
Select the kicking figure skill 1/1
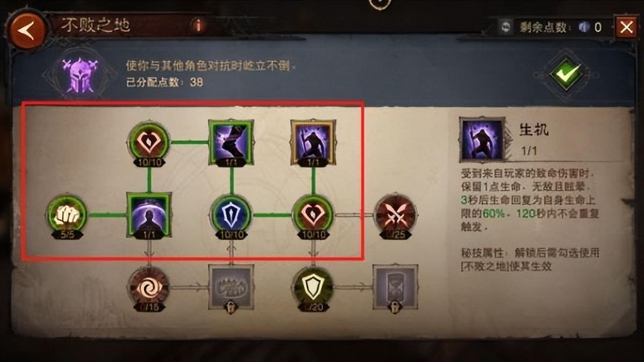[x=231, y=142]
